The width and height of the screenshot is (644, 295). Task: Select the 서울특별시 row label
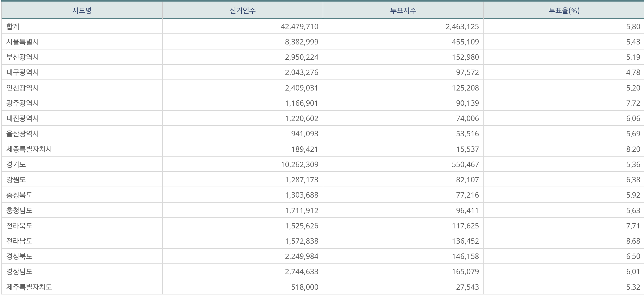click(23, 42)
